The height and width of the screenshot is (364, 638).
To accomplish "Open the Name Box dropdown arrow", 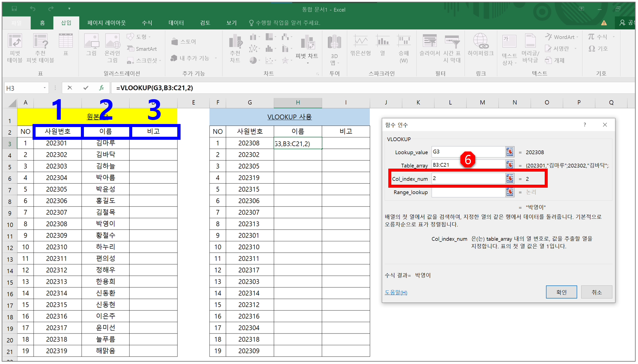I will [x=45, y=88].
